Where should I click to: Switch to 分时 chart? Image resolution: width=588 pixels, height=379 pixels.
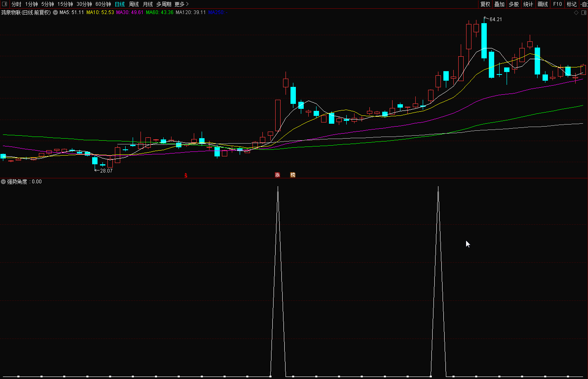[17, 4]
